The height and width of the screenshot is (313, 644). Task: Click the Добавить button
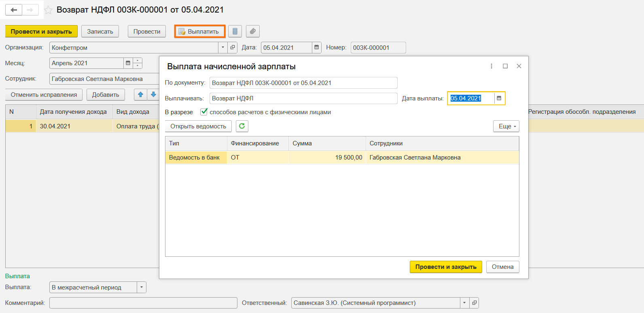(106, 95)
